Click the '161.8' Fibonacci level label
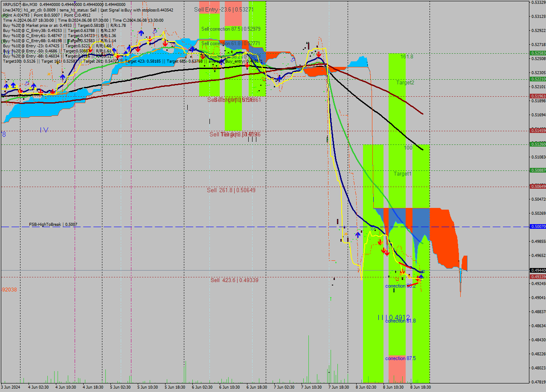The width and height of the screenshot is (546, 392). 407,56
